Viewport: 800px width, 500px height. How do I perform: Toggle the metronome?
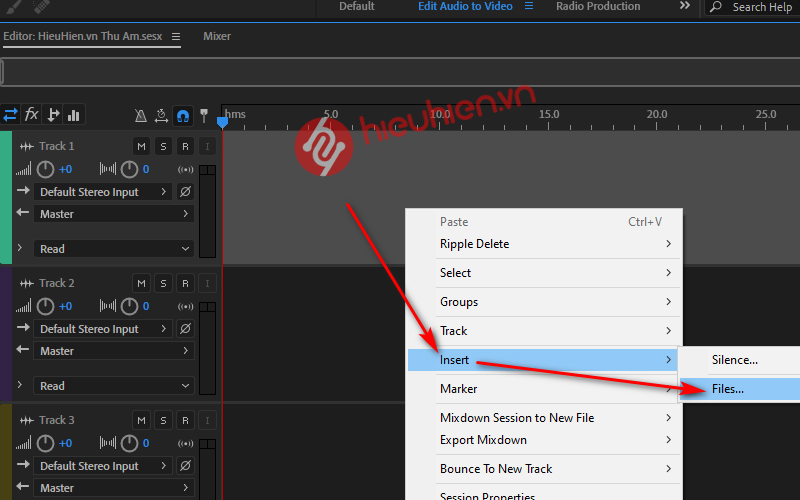tap(141, 116)
